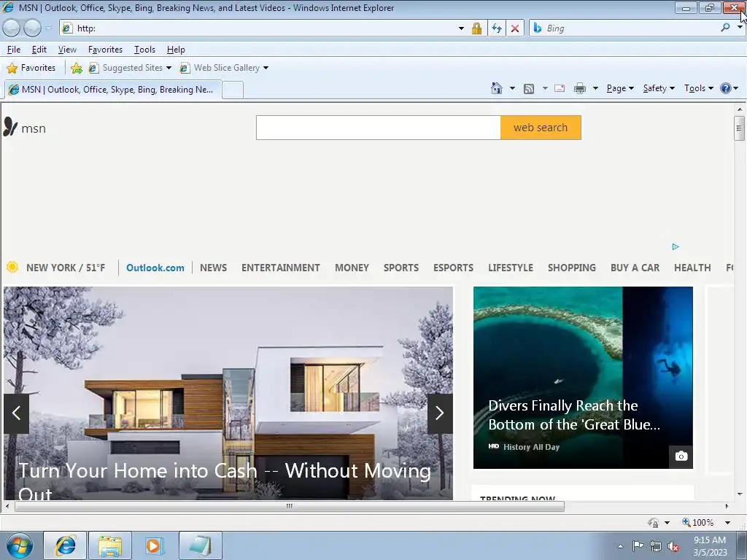Click the RSS feeds icon

[528, 88]
